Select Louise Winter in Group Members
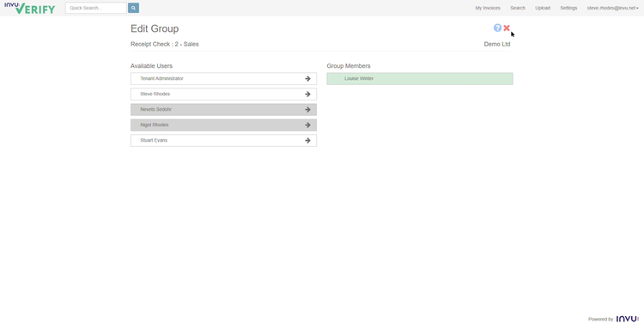This screenshot has height=323, width=644. 420,78
